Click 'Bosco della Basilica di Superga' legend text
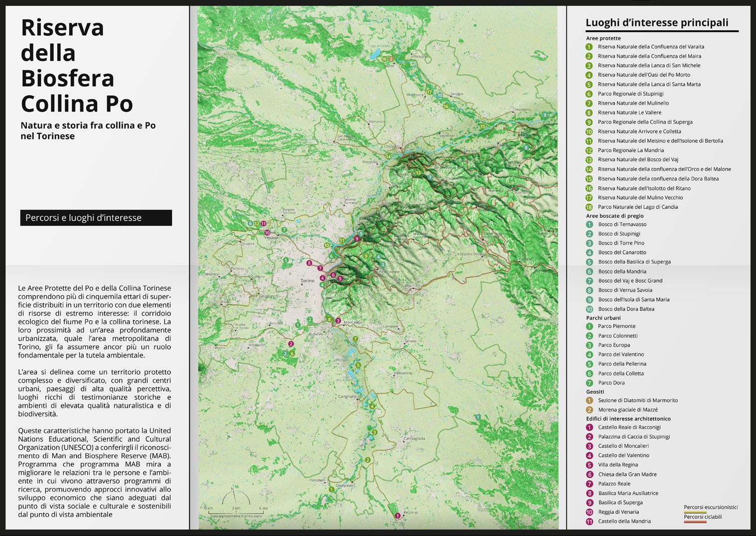This screenshot has height=536, width=756. (634, 262)
